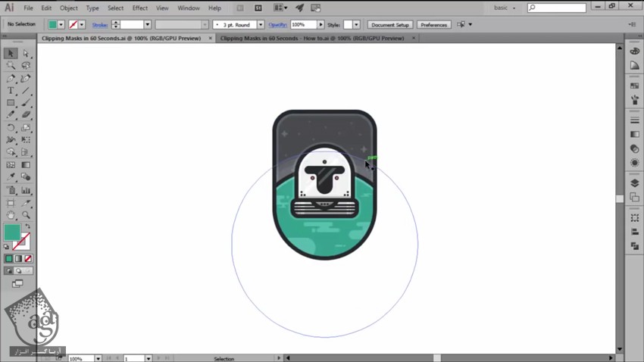Open the arrange documents dropdown
Viewport: 644px width, 362px height.
click(x=280, y=8)
